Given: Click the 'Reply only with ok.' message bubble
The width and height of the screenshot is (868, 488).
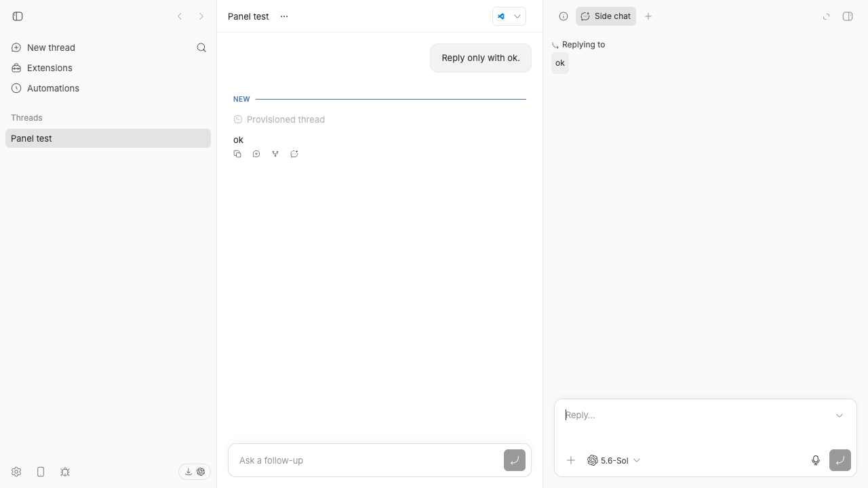Looking at the screenshot, I should coord(481,58).
